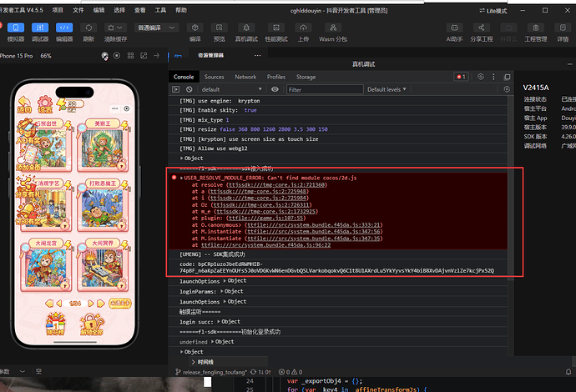Open the 文件 menu
This screenshot has width=576, height=392.
78,10
